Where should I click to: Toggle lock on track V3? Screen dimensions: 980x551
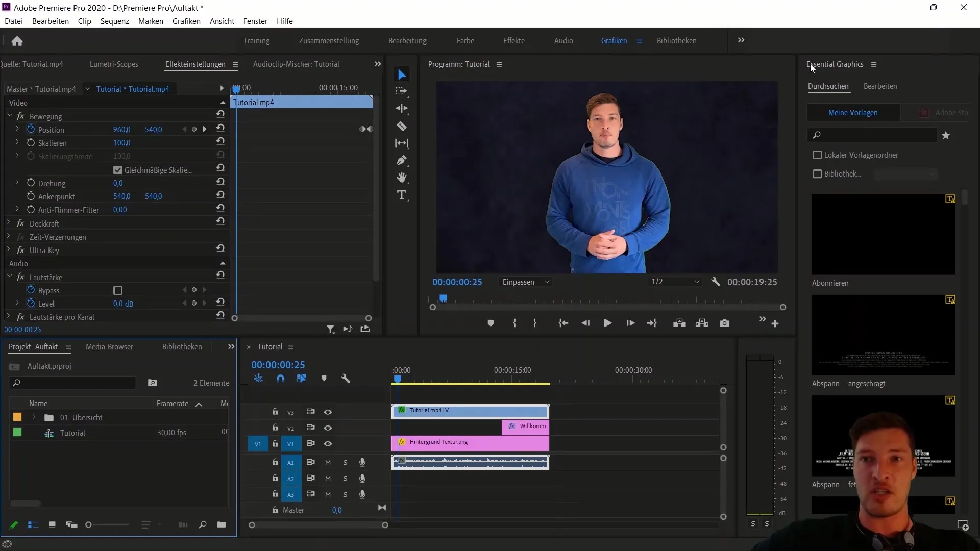click(x=275, y=411)
